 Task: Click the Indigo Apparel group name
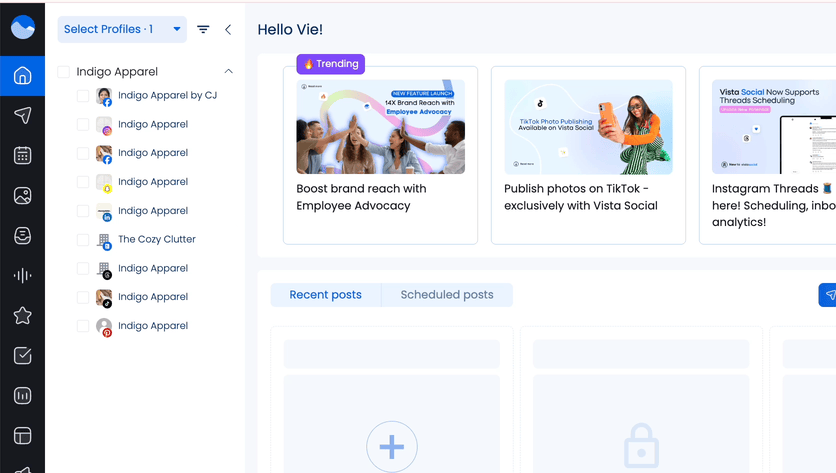tap(117, 72)
